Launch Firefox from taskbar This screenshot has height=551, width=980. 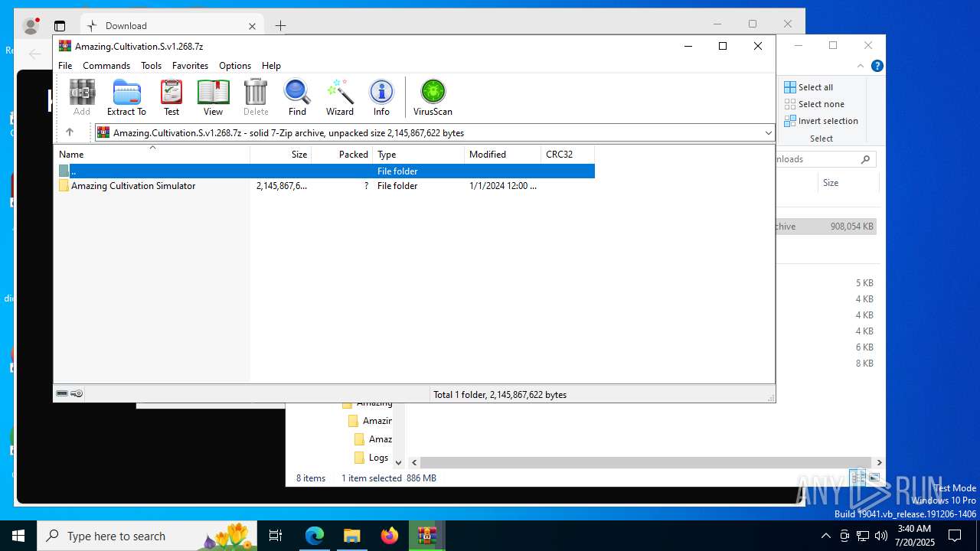click(390, 536)
